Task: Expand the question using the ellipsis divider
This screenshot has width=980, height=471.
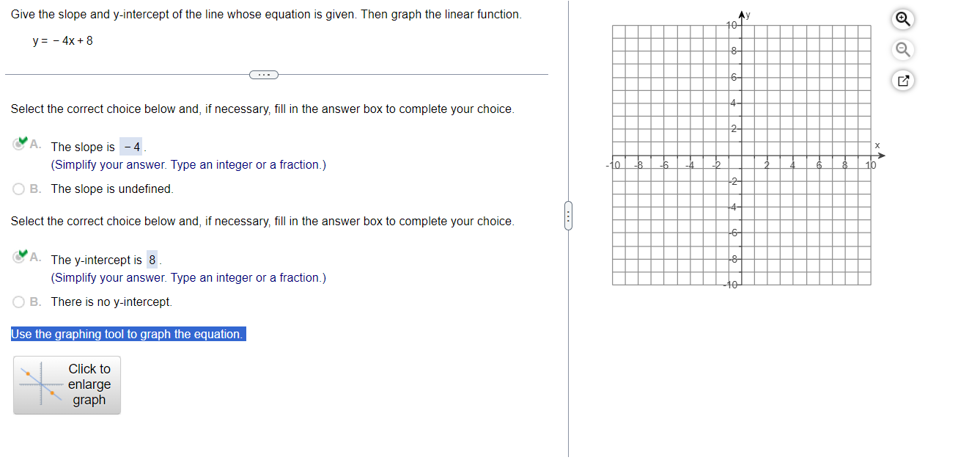Action: [263, 74]
